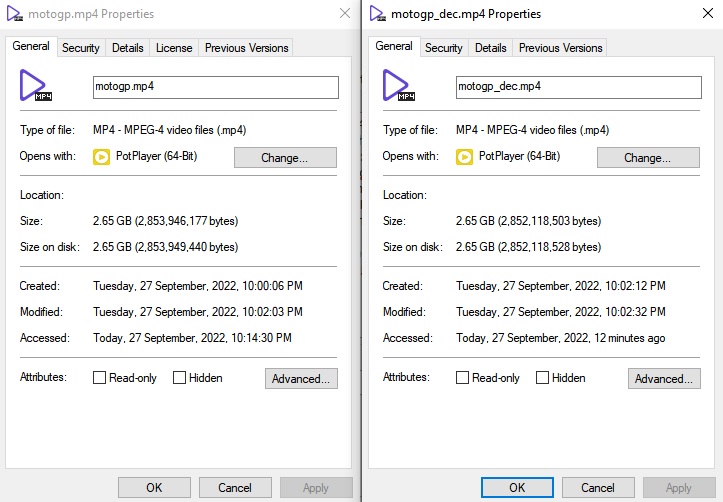Close the motogp.mp4 Properties window
The height and width of the screenshot is (502, 723).
click(x=345, y=14)
